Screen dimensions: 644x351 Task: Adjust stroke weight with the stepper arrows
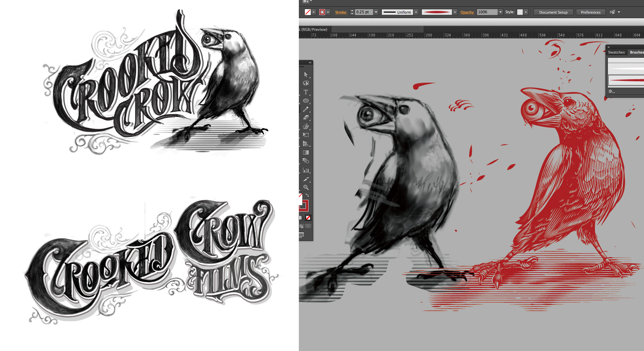352,12
